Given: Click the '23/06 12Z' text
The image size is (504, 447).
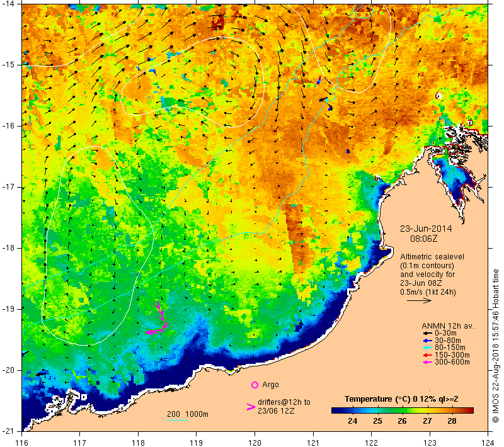Looking at the screenshot, I should point(276,411).
